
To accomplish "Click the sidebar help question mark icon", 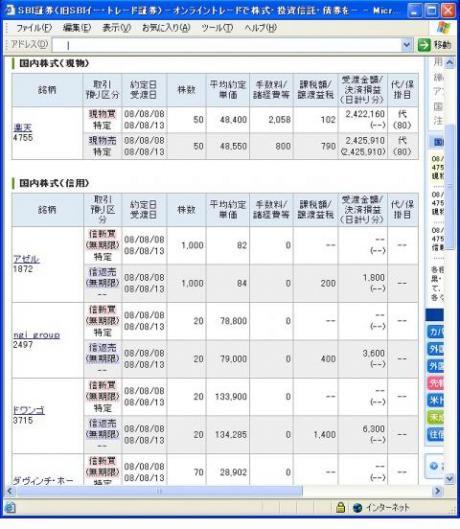I will 434,466.
